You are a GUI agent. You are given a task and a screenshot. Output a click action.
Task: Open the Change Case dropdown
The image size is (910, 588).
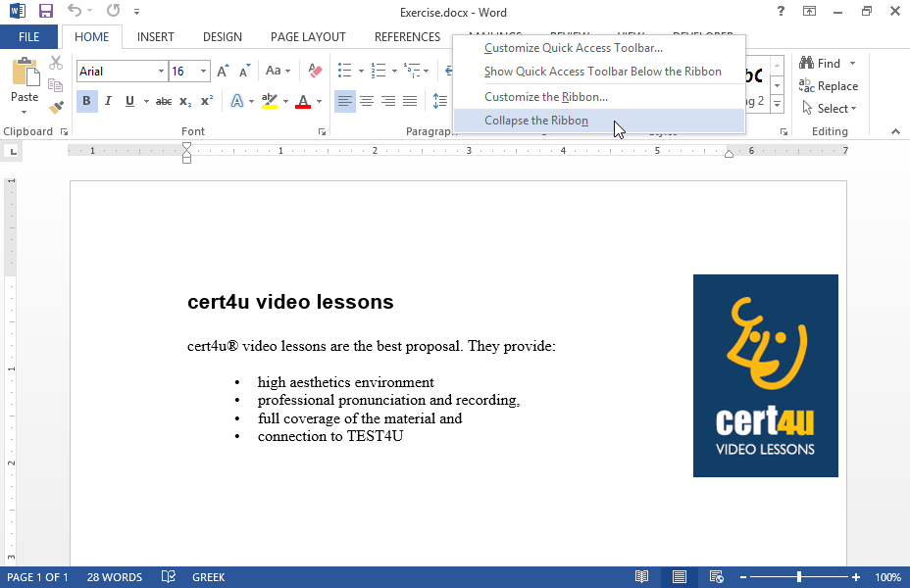[278, 71]
